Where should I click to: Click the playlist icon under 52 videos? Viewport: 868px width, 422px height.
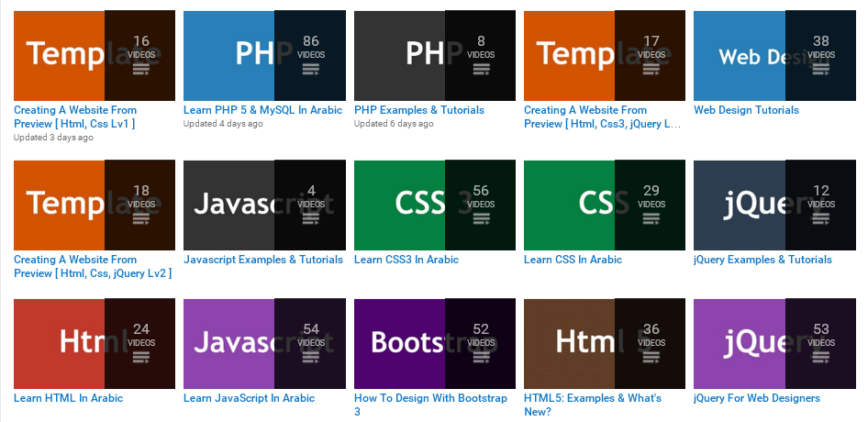[481, 357]
